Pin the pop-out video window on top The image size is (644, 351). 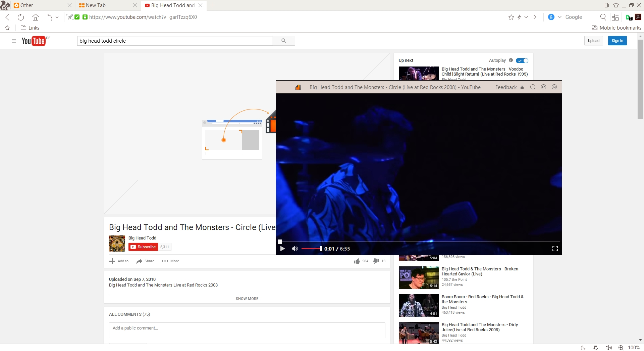pyautogui.click(x=522, y=87)
